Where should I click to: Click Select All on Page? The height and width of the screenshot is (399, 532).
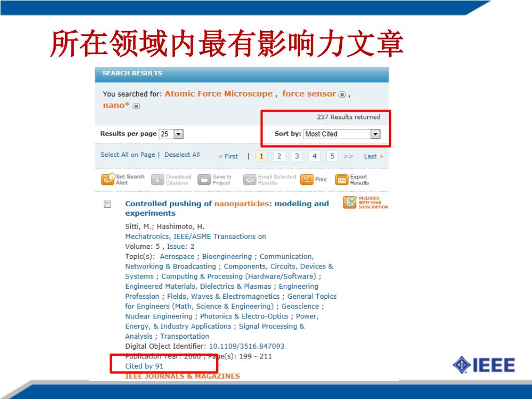click(128, 155)
